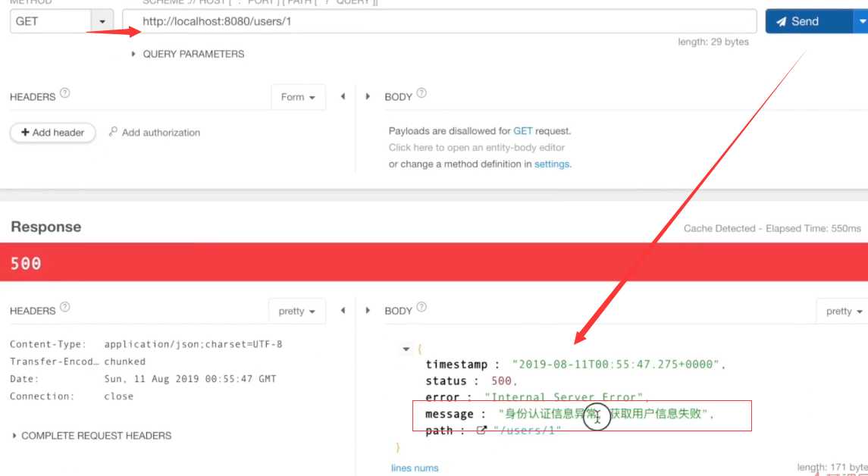The image size is (868, 476).
Task: Open help icon next to response HEADERS
Action: point(64,307)
